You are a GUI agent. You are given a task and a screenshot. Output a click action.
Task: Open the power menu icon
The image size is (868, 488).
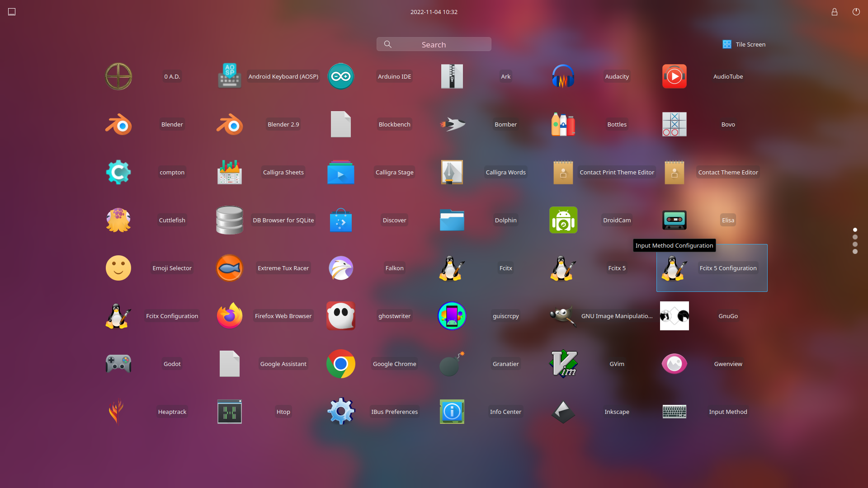click(856, 12)
